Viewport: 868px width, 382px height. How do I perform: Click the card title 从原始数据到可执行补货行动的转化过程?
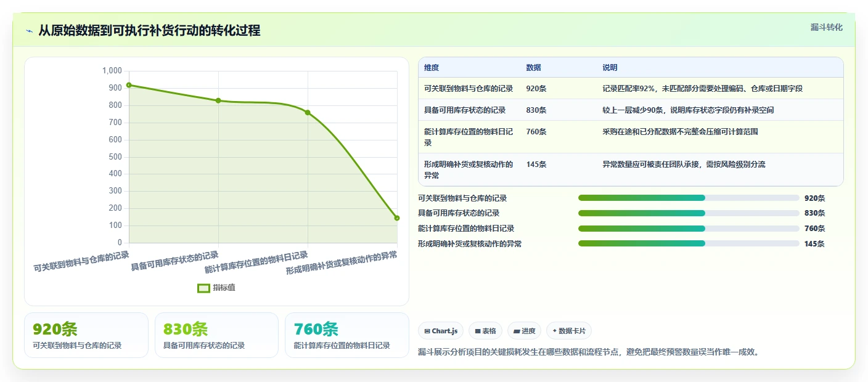tap(149, 31)
